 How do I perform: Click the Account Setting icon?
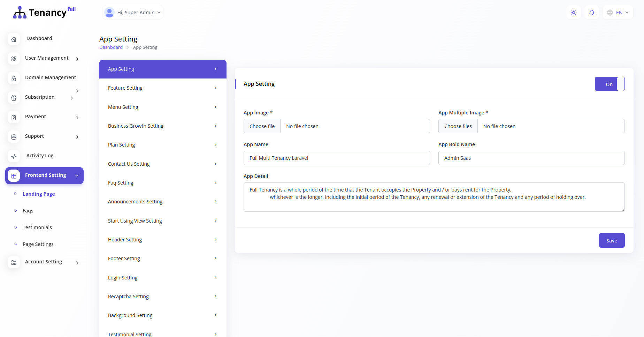coord(14,263)
